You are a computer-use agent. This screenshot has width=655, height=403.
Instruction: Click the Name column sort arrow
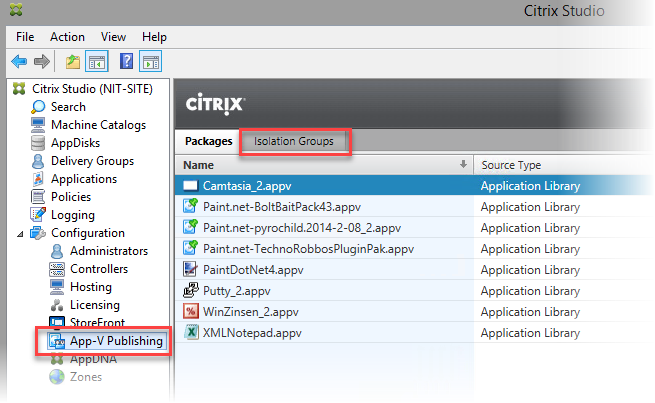[463, 164]
